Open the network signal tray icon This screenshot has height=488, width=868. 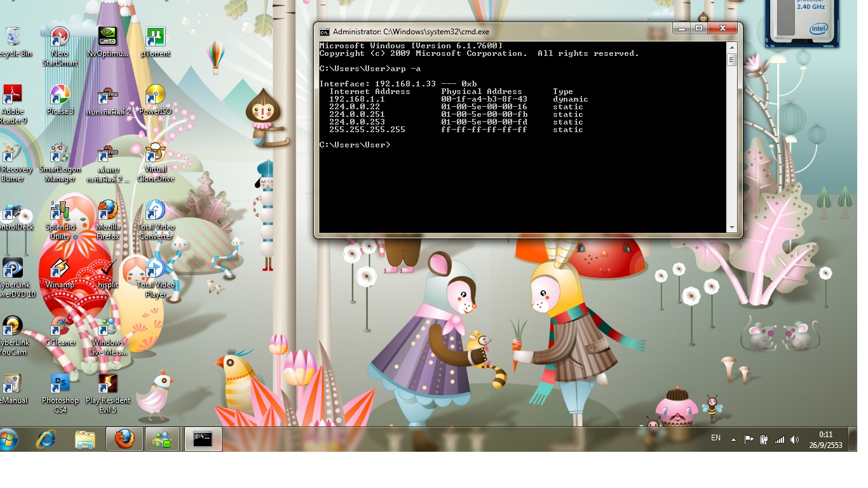(x=779, y=439)
